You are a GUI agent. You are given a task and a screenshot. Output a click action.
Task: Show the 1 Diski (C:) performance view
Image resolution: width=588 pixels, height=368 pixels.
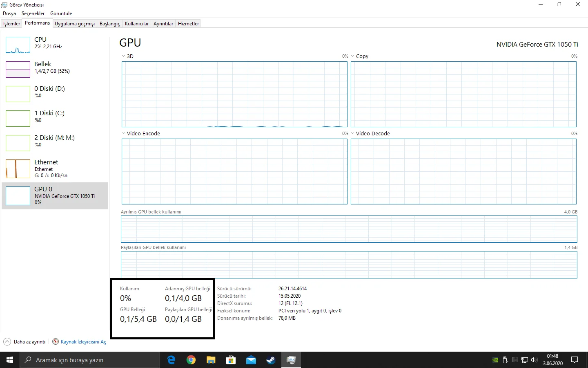tap(55, 119)
